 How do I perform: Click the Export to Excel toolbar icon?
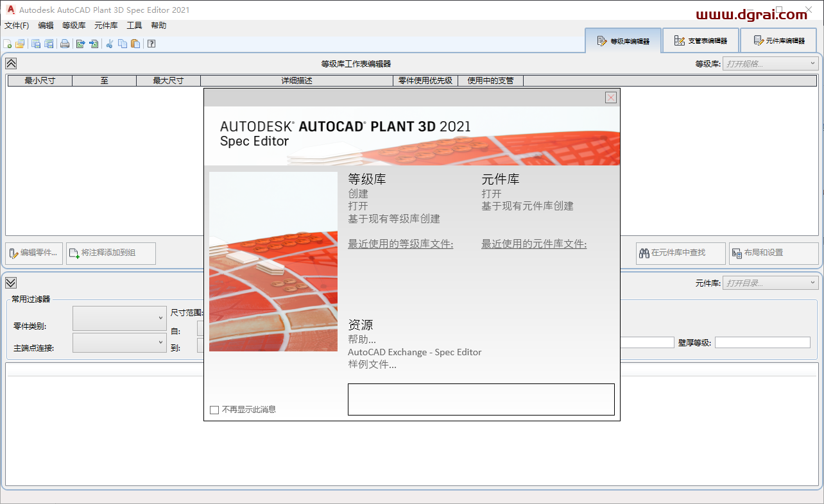[81, 44]
